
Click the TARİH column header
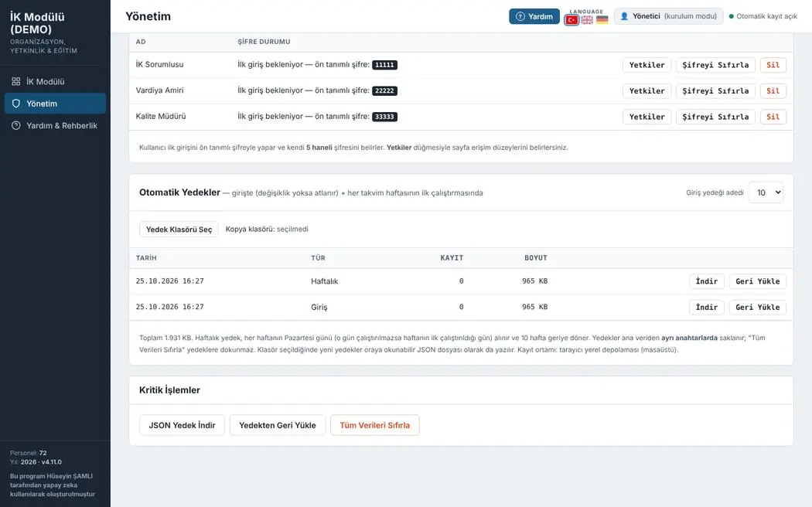146,257
